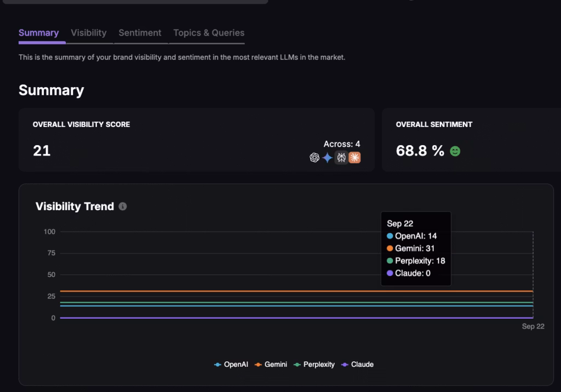Toggle the Claude series in chart legend
Image resolution: width=561 pixels, height=392 pixels.
[x=357, y=364]
